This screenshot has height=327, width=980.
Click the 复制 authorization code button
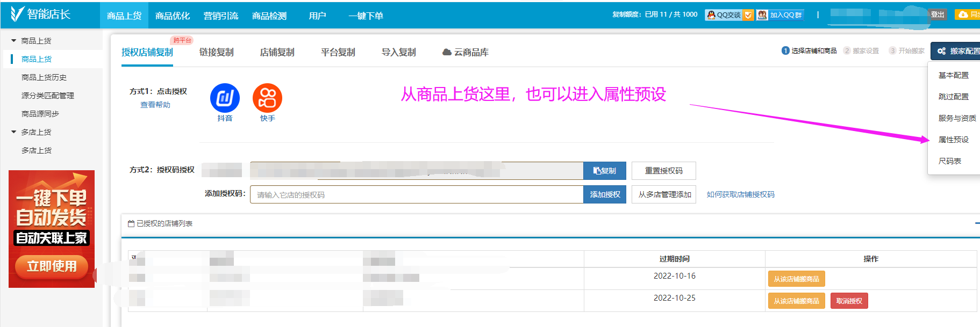(x=604, y=171)
